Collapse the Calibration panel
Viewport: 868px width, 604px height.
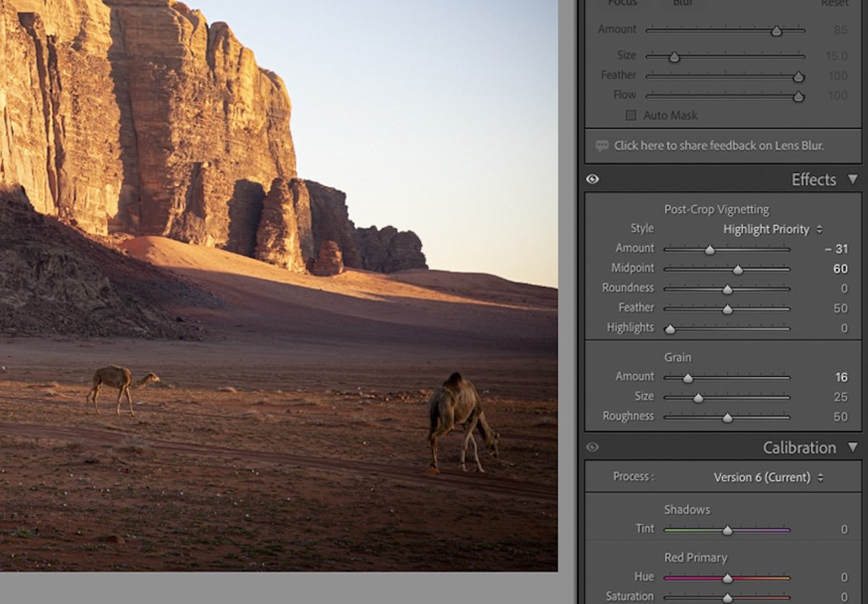click(x=851, y=447)
